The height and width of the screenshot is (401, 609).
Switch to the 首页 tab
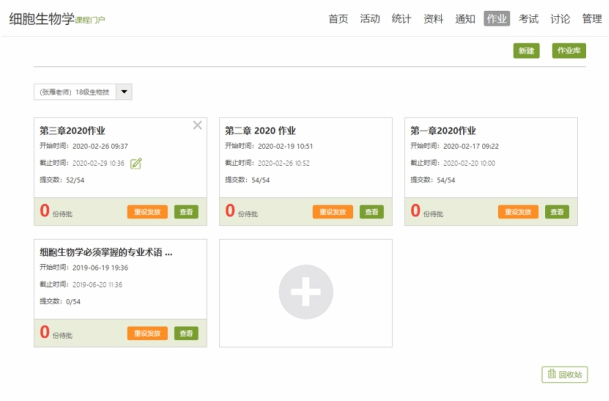tap(338, 19)
